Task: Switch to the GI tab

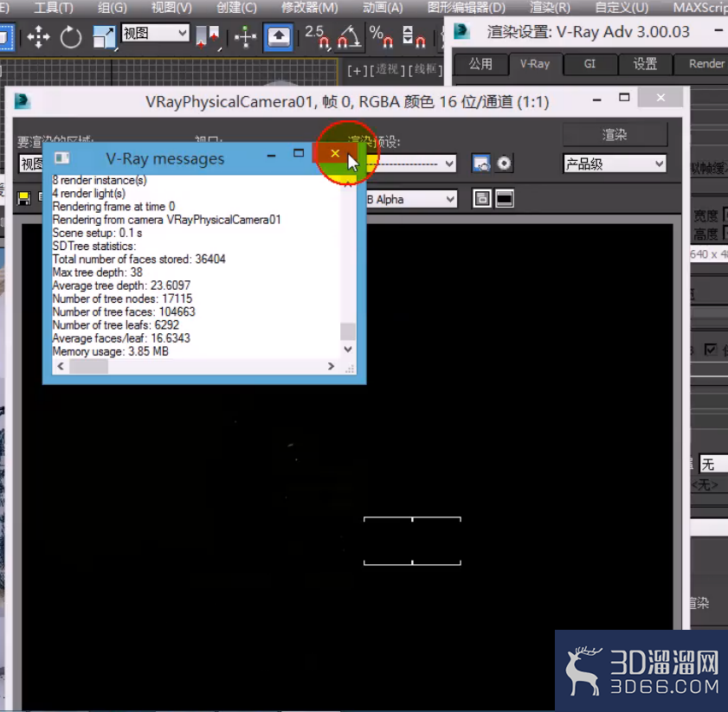Action: coord(589,64)
